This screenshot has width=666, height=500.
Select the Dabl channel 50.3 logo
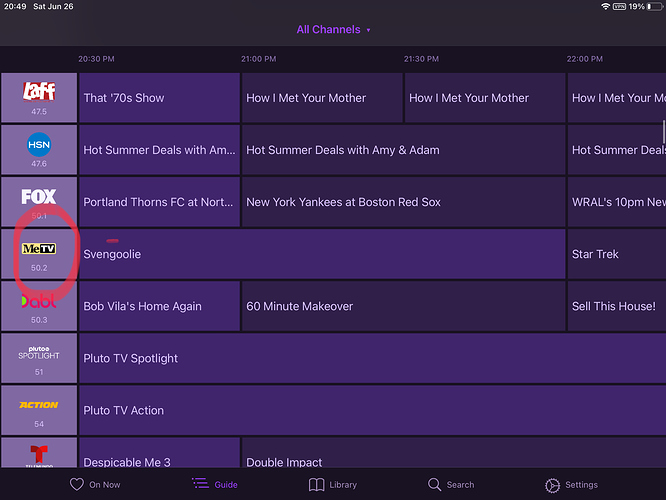click(39, 305)
